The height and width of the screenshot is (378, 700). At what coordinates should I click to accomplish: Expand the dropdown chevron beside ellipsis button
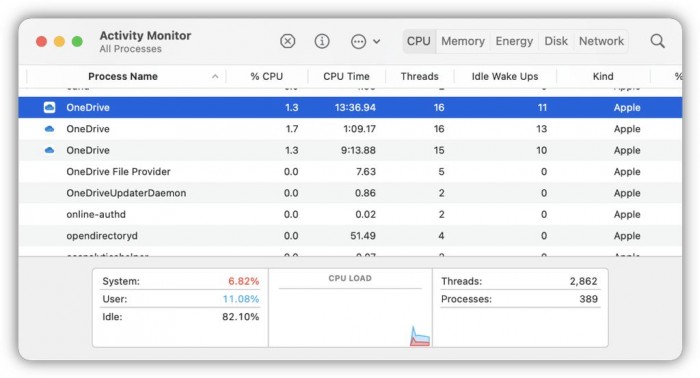pos(376,42)
